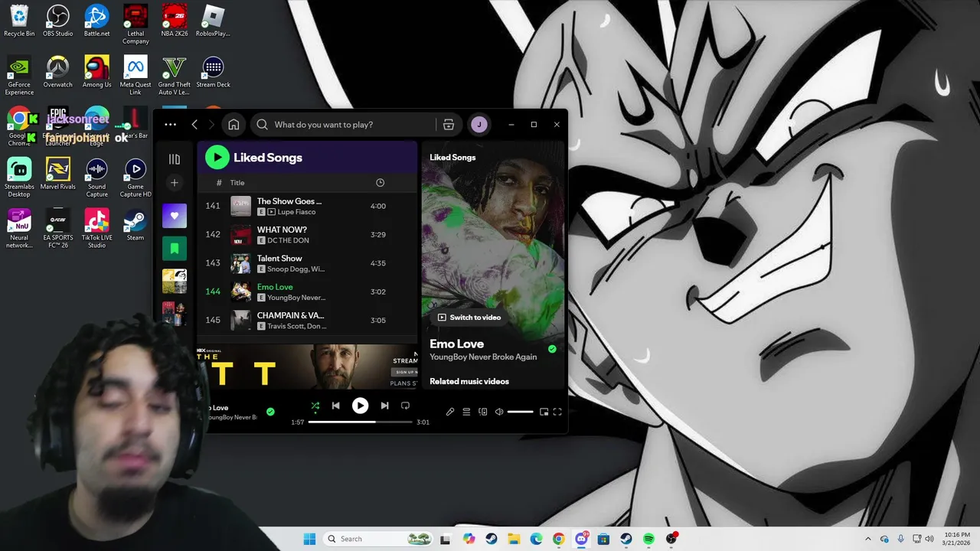The image size is (980, 551).
Task: Play the Liked Songs playlist with the green button
Action: coord(217,157)
